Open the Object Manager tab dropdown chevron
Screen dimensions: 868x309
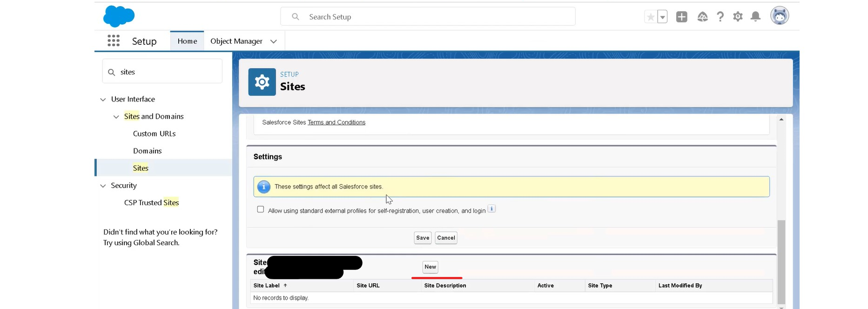click(x=274, y=41)
